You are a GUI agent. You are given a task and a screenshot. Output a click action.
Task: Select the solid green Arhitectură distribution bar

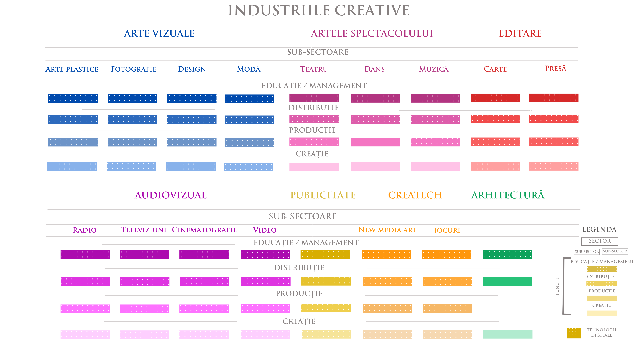pos(507,281)
